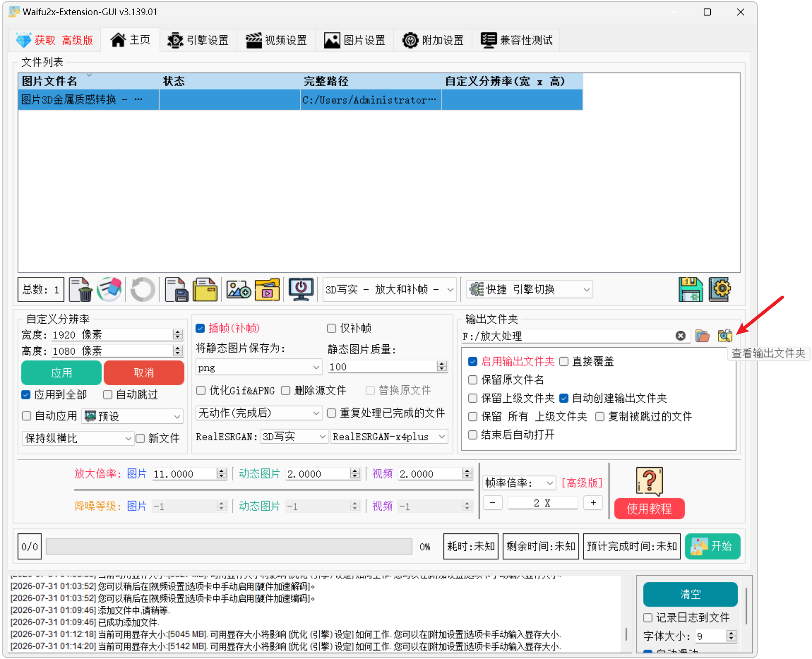Click the circular refresh icon in the toolbar

[143, 289]
